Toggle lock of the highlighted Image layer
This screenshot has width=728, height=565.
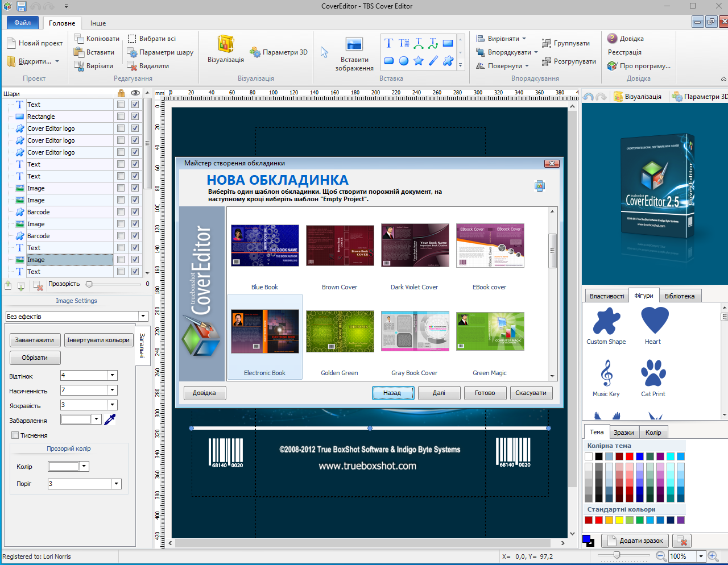coord(121,260)
